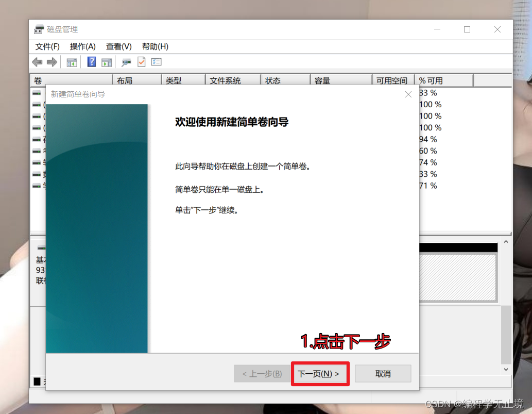
Task: Sort by the 布局 column header
Action: click(x=137, y=80)
